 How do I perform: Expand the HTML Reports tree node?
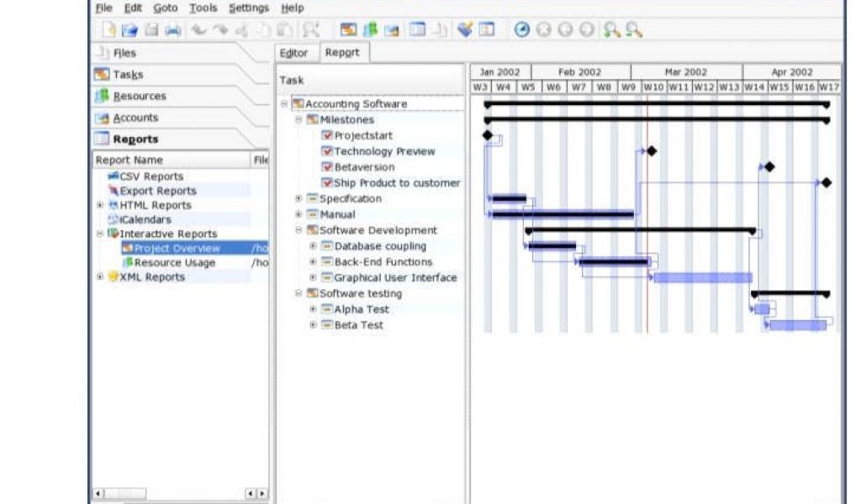point(100,205)
